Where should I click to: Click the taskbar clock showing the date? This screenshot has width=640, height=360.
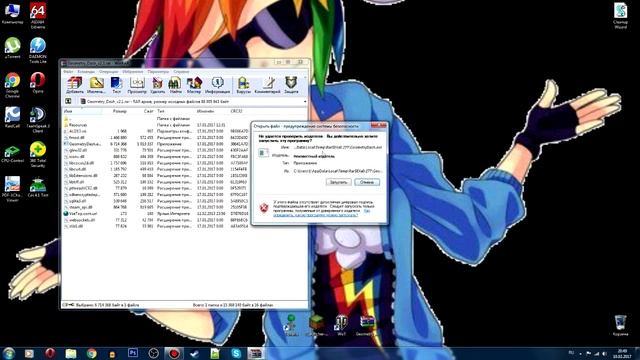(623, 353)
